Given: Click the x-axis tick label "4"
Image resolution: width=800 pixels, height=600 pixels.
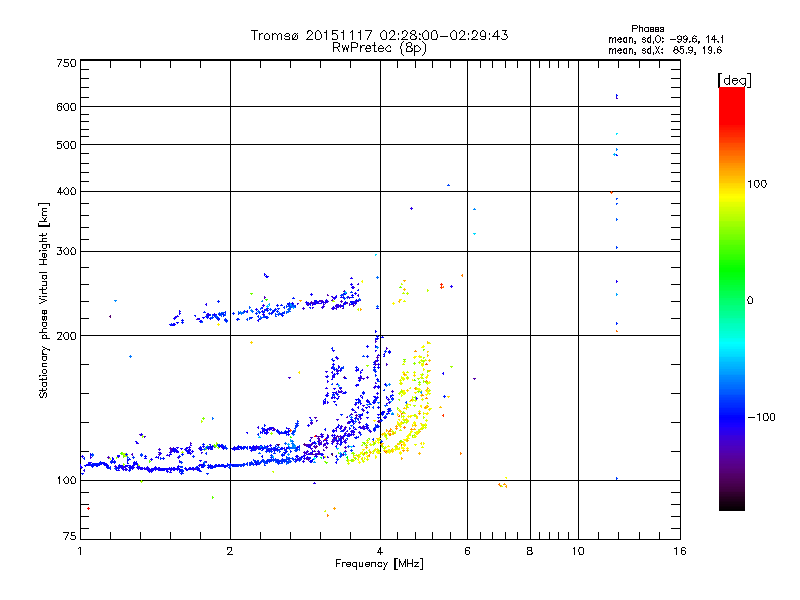Looking at the screenshot, I should tap(380, 551).
